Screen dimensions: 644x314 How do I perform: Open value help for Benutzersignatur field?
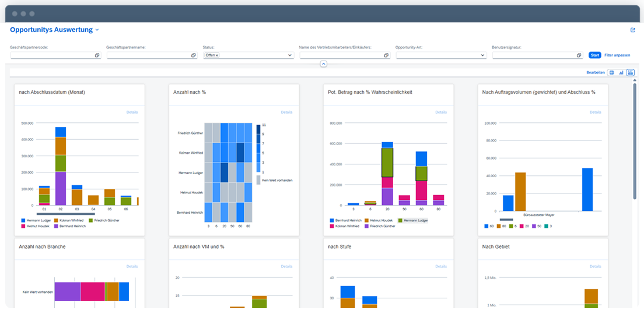point(579,55)
